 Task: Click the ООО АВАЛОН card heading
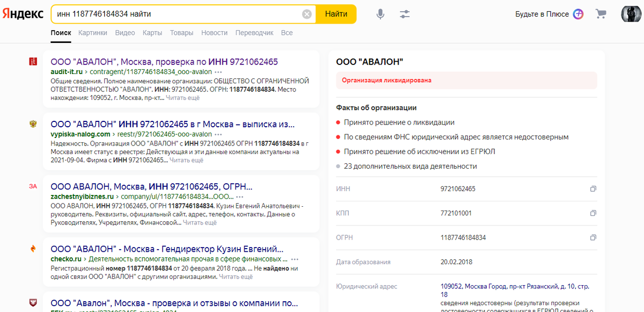click(x=370, y=62)
